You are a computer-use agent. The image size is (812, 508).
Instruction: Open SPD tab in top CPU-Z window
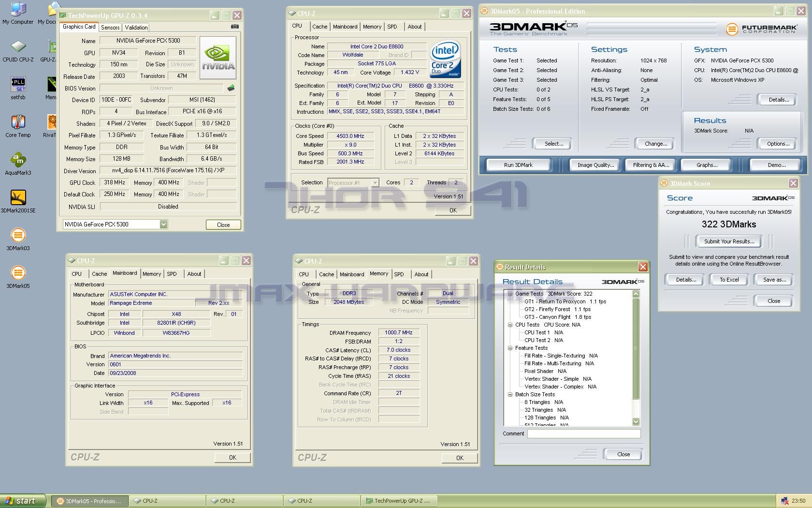click(392, 27)
